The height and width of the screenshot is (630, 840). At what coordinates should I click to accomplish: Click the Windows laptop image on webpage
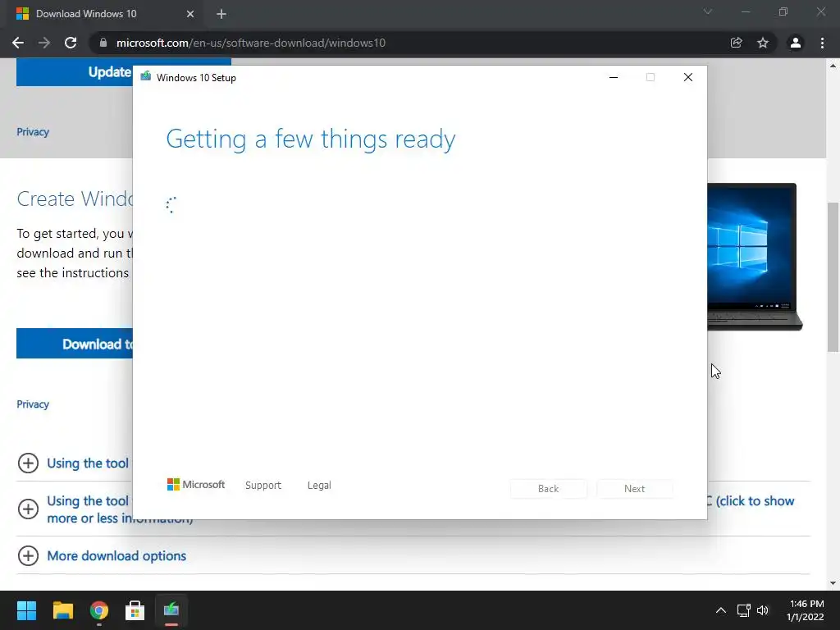point(755,257)
